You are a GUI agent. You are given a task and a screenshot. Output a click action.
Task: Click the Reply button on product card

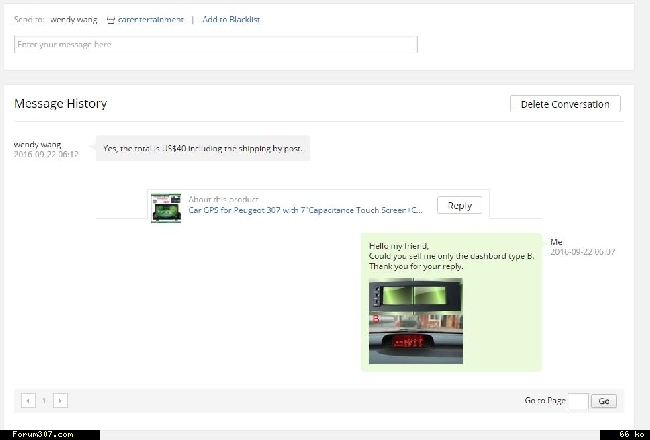[460, 205]
